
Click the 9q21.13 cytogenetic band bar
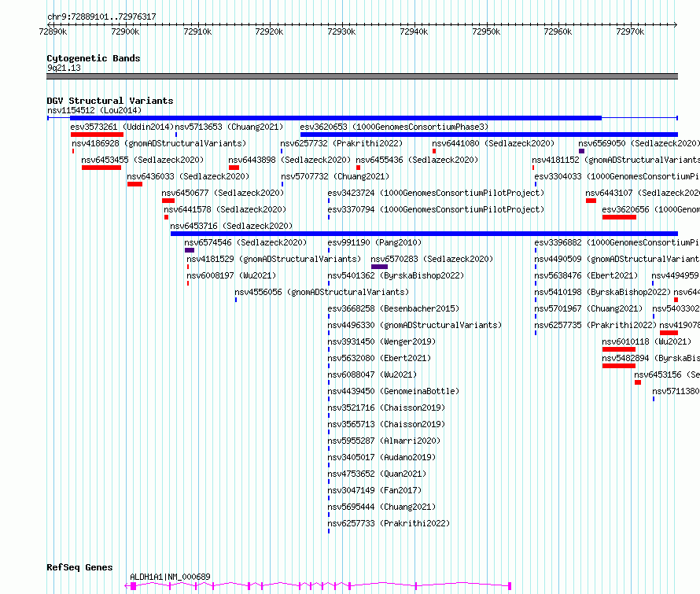click(362, 76)
